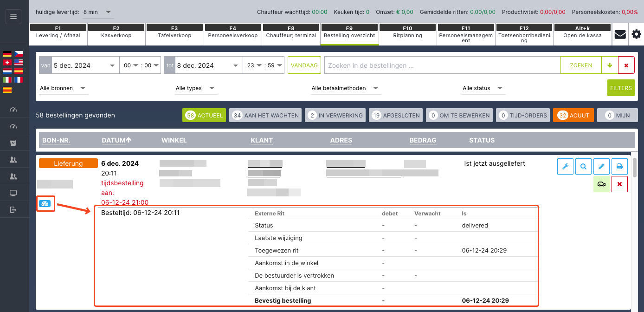Open the Alle betaalmethoden dropdown
644x312 pixels.
pos(345,88)
